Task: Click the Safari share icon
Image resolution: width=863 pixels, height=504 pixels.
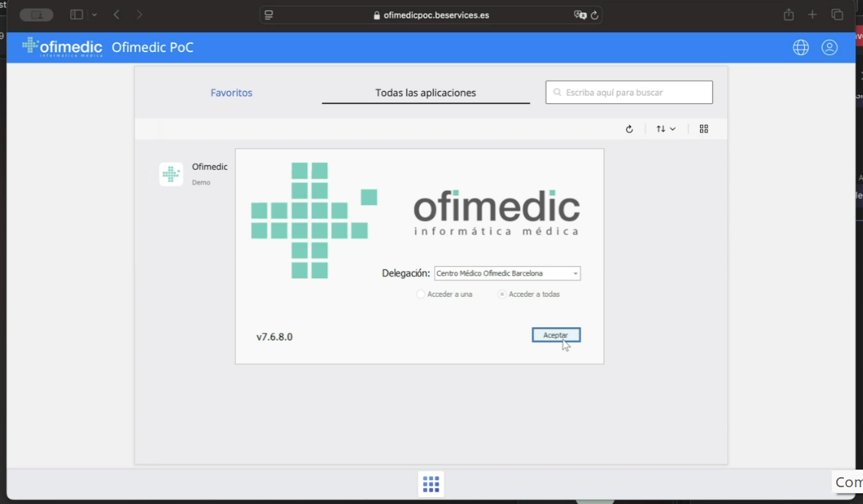Action: (x=789, y=15)
